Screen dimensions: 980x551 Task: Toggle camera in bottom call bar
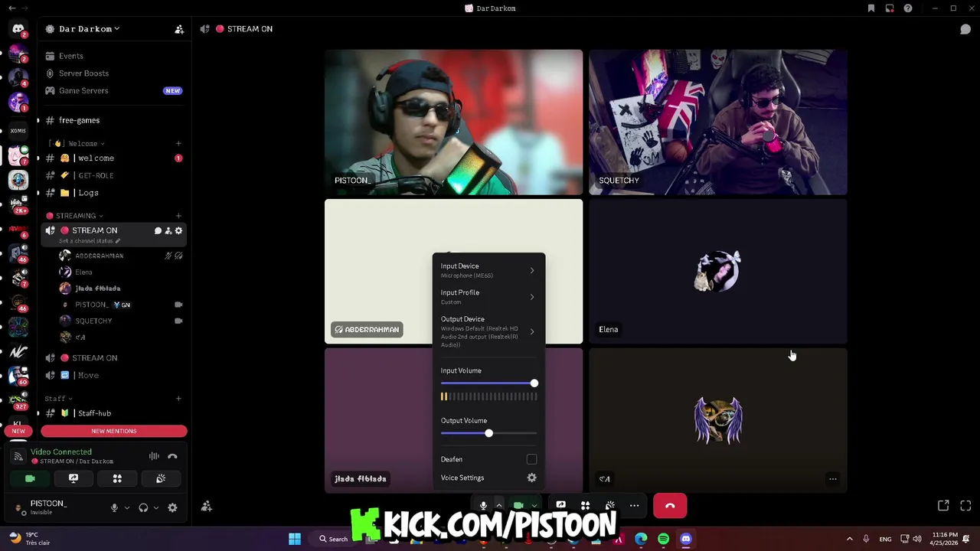pyautogui.click(x=518, y=505)
